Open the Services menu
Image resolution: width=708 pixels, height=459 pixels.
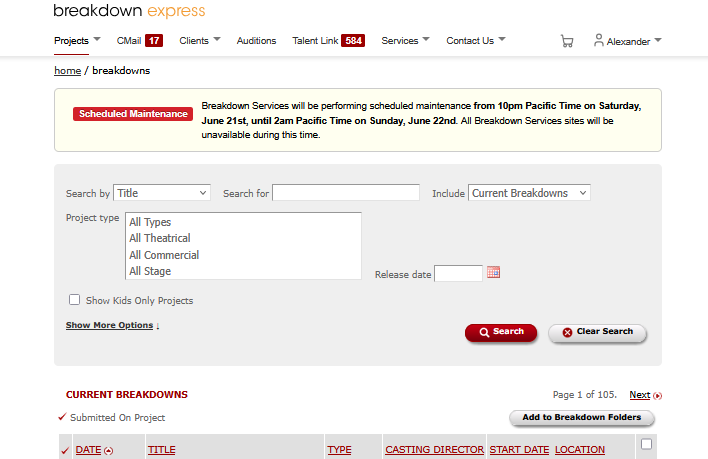coord(400,41)
